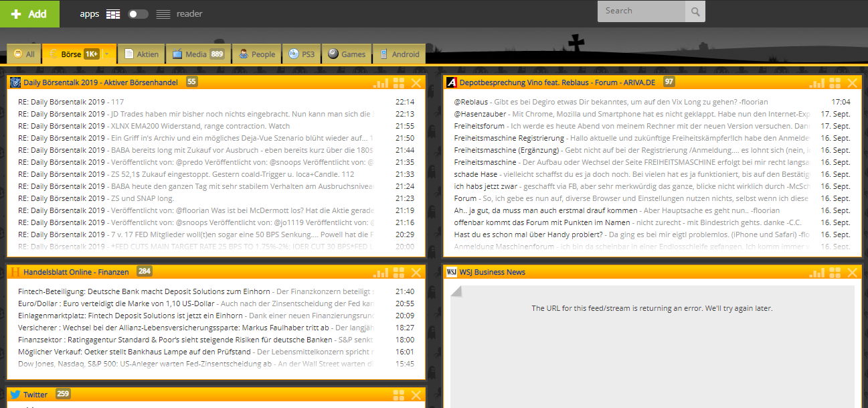Click grid layout icon on Depotbesprechung widget
Screen dimensions: 868x408
[x=835, y=83]
